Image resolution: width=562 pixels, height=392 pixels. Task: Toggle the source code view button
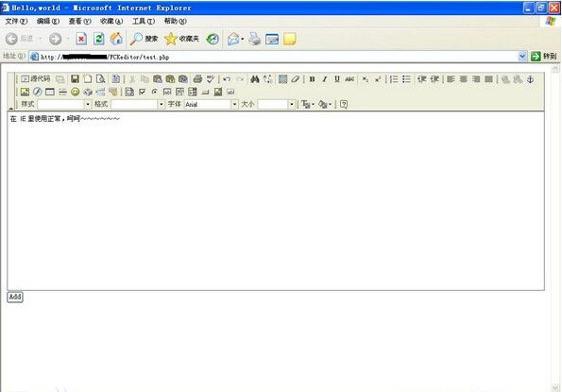(x=36, y=78)
